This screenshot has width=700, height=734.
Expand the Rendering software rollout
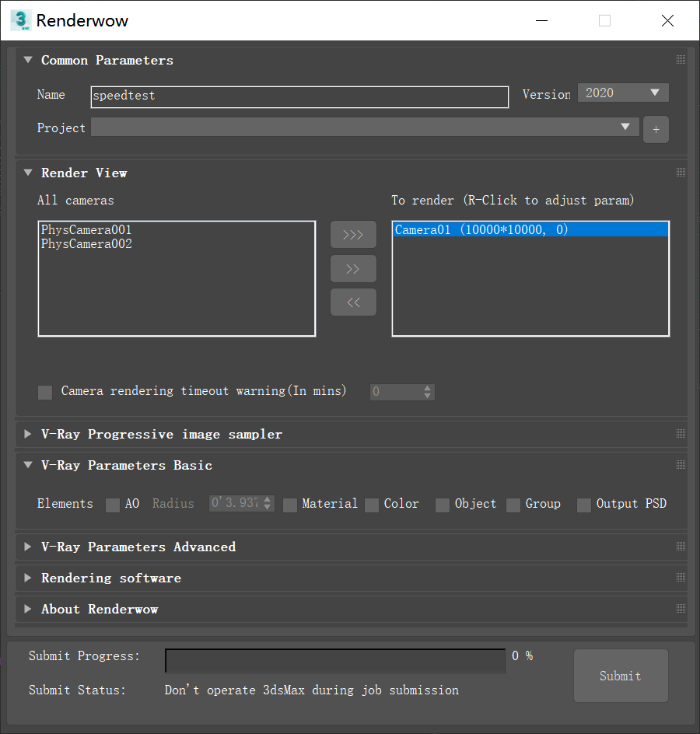[x=28, y=578]
